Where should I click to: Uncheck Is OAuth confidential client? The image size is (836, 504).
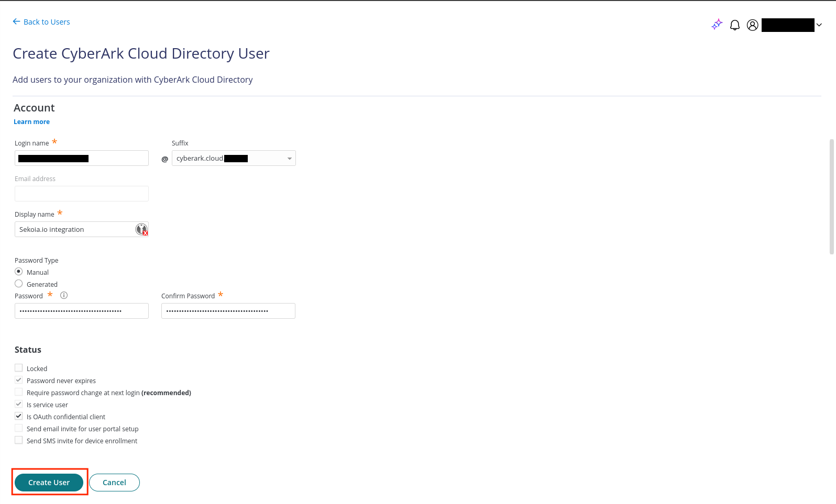point(19,416)
